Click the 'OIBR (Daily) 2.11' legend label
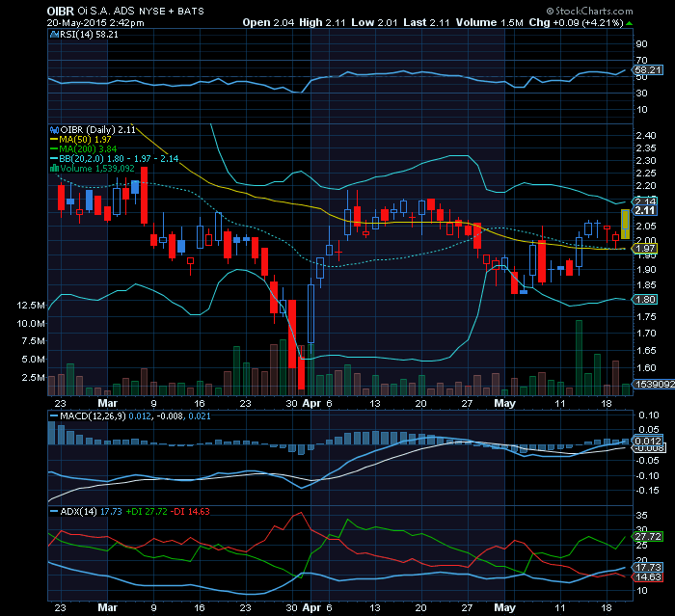The height and width of the screenshot is (616, 675). click(97, 129)
